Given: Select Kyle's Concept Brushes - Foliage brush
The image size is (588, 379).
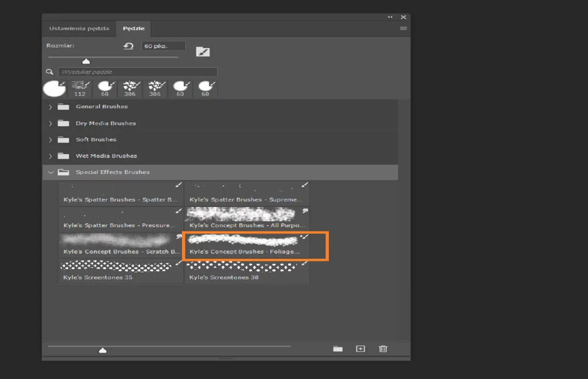Looking at the screenshot, I should coord(247,246).
